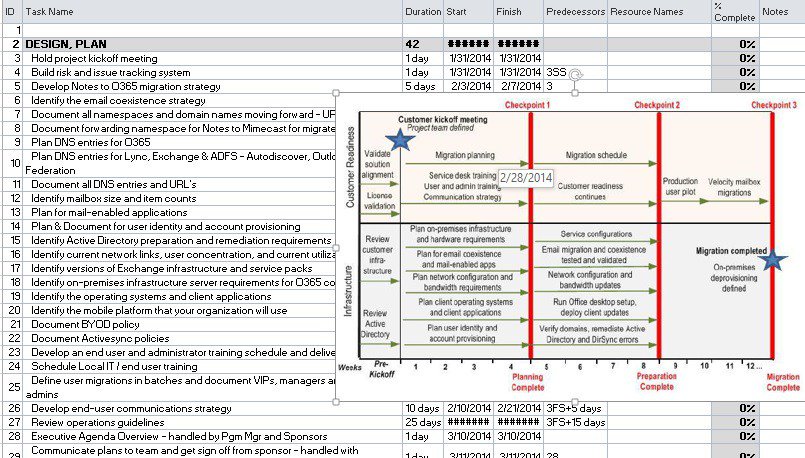
Task: Click the 'Migration Complete' label in the diagram
Action: pos(783,382)
